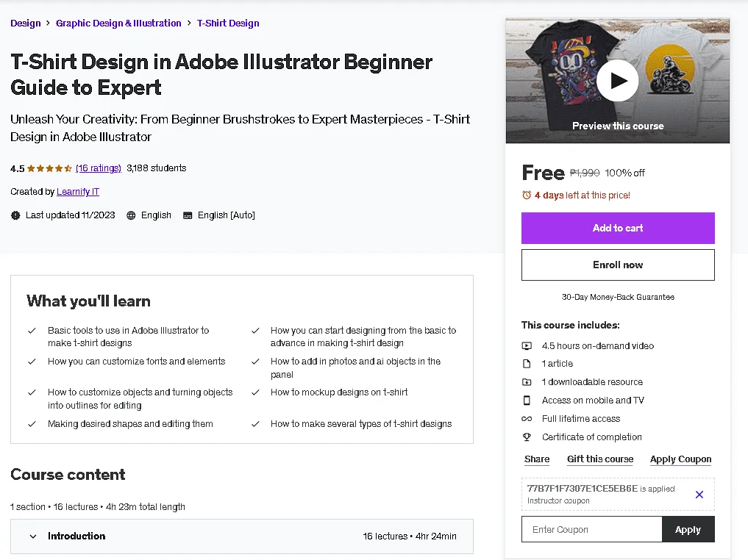
Task: Open the 16 ratings link
Action: (99, 168)
